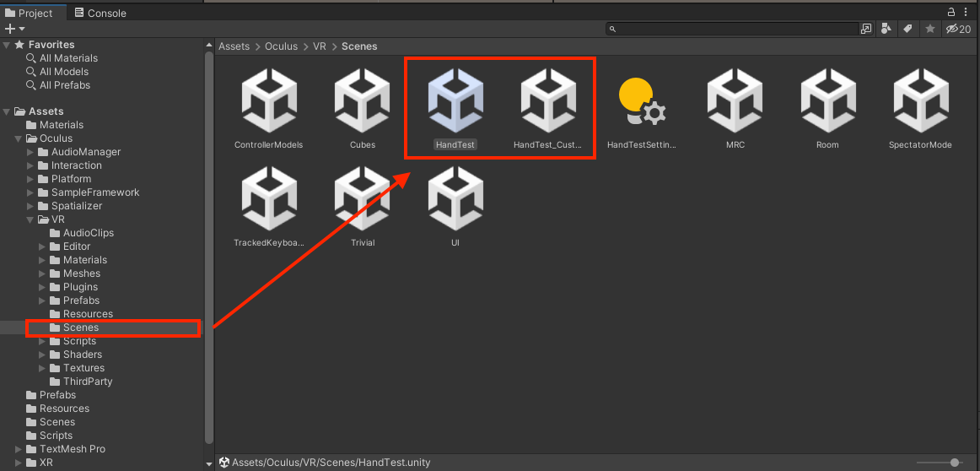Screen dimensions: 980x471
Task: Expand the AudioManager folder
Action: pos(30,152)
